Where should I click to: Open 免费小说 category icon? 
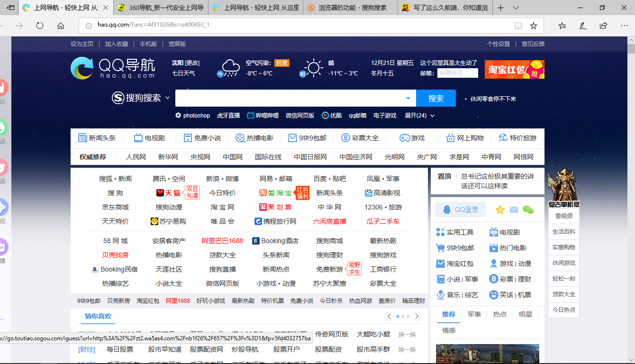pos(188,138)
